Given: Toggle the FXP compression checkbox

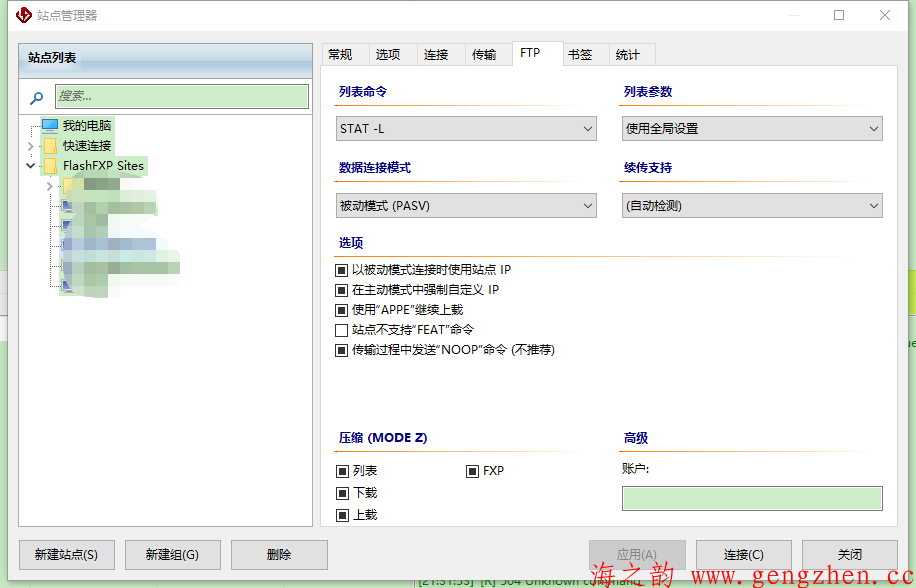Looking at the screenshot, I should point(472,471).
